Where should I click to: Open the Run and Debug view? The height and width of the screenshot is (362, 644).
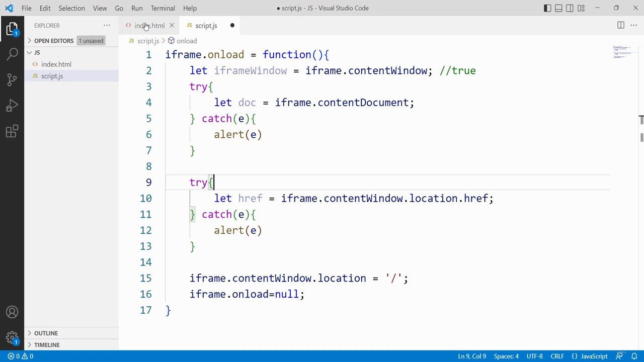pos(12,106)
